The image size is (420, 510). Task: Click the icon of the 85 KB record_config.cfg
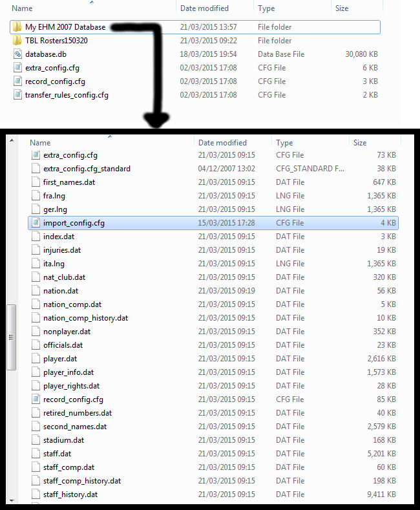click(36, 399)
